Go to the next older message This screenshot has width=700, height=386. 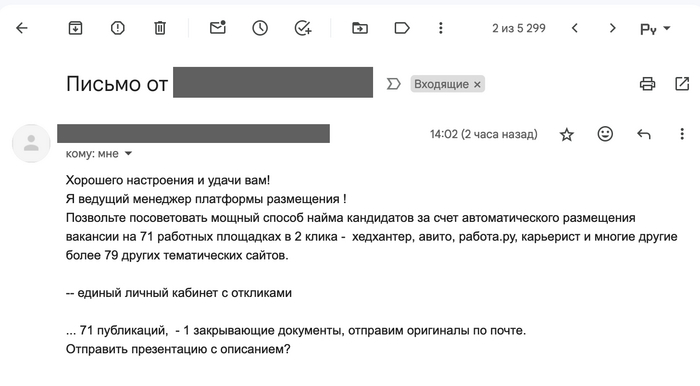[612, 28]
